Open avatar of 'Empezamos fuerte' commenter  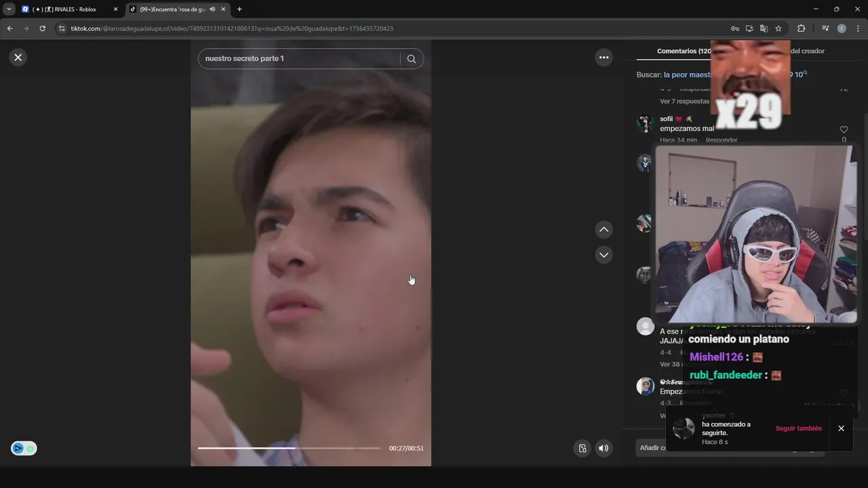[645, 386]
